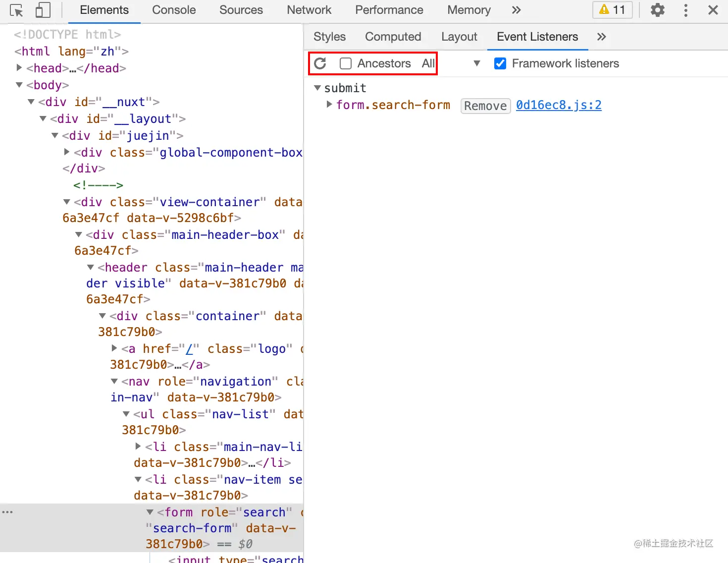Disable Framework listeners checkbox
Viewport: 728px width, 563px height.
click(500, 63)
